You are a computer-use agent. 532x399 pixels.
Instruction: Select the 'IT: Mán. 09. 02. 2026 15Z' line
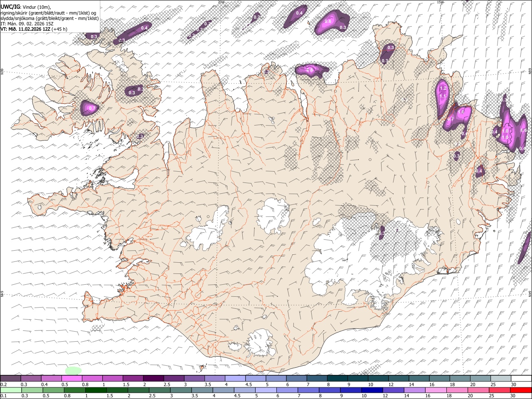27,24
